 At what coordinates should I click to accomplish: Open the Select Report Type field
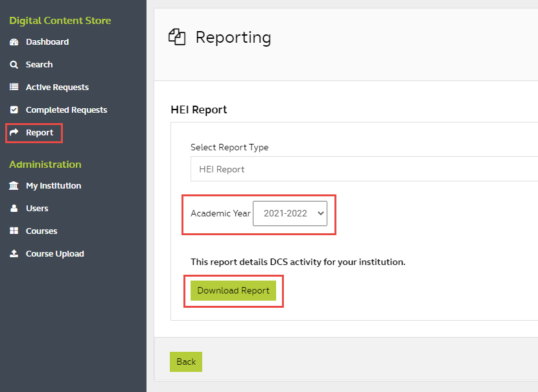(x=363, y=169)
